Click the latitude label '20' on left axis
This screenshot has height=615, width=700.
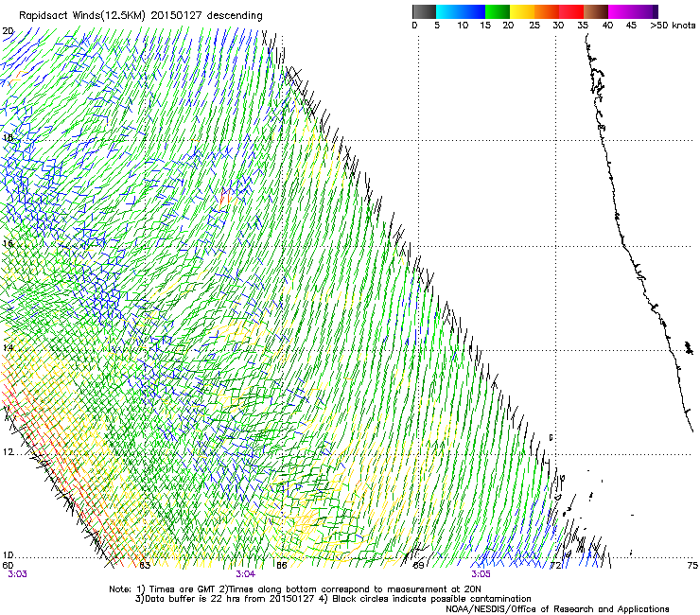(8, 31)
